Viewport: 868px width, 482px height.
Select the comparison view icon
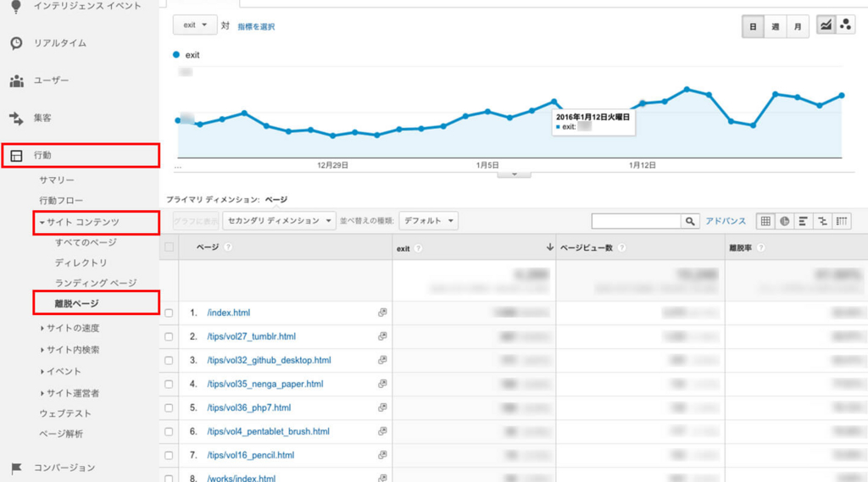[822, 221]
